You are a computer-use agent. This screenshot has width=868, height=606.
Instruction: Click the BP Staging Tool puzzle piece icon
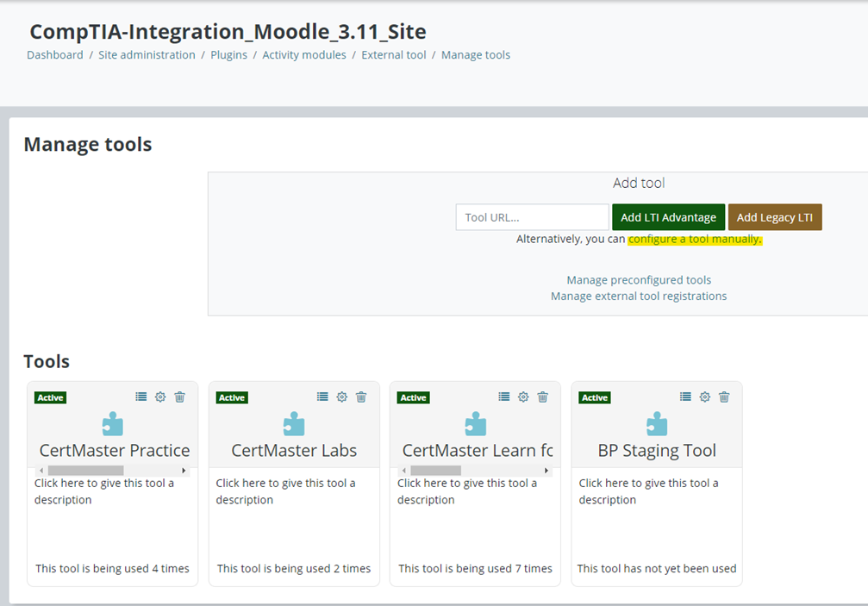[x=657, y=424]
